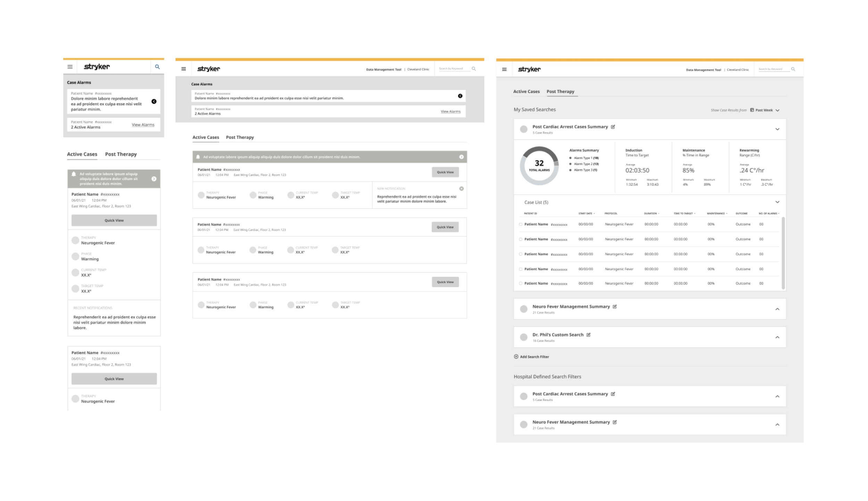Click the Alarm Type 1 (18) legend entry
Viewport: 868px width, 501px height.
click(584, 158)
